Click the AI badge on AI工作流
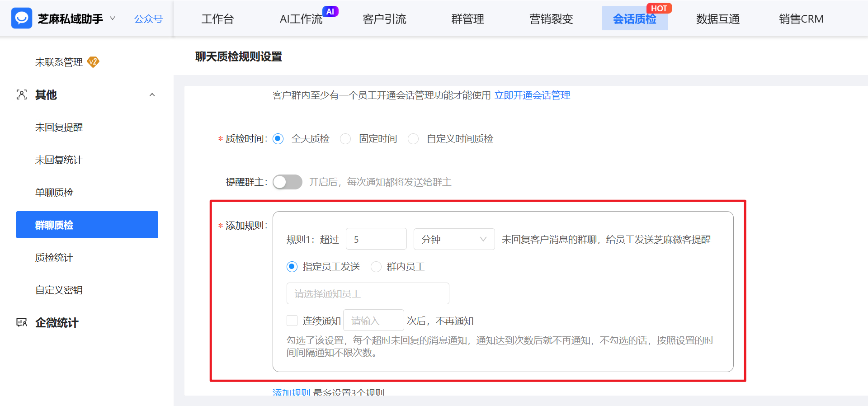Viewport: 868px width, 406px height. tap(330, 11)
